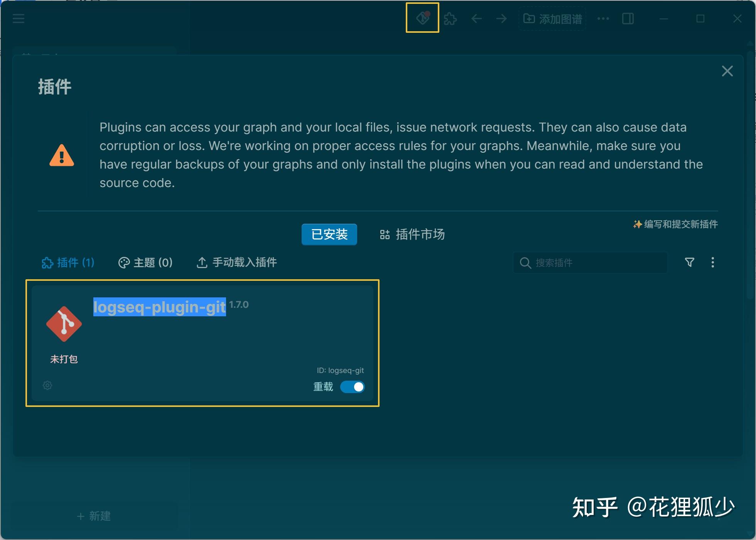
Task: Click the navigate forward arrow
Action: tap(501, 18)
